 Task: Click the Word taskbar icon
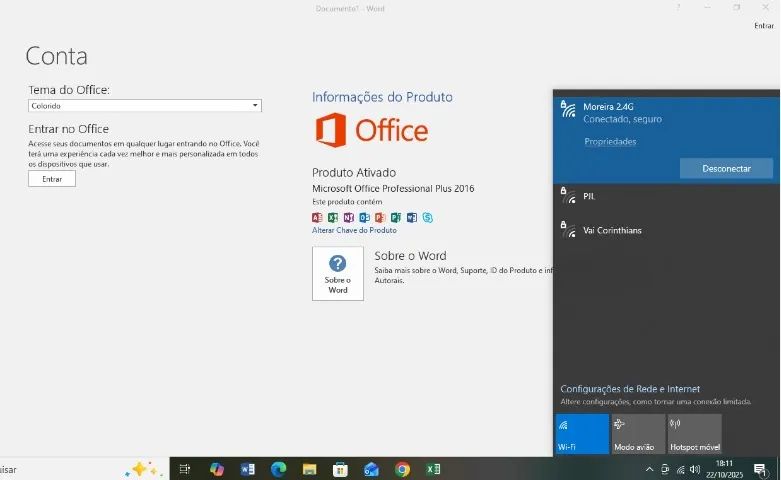248,469
